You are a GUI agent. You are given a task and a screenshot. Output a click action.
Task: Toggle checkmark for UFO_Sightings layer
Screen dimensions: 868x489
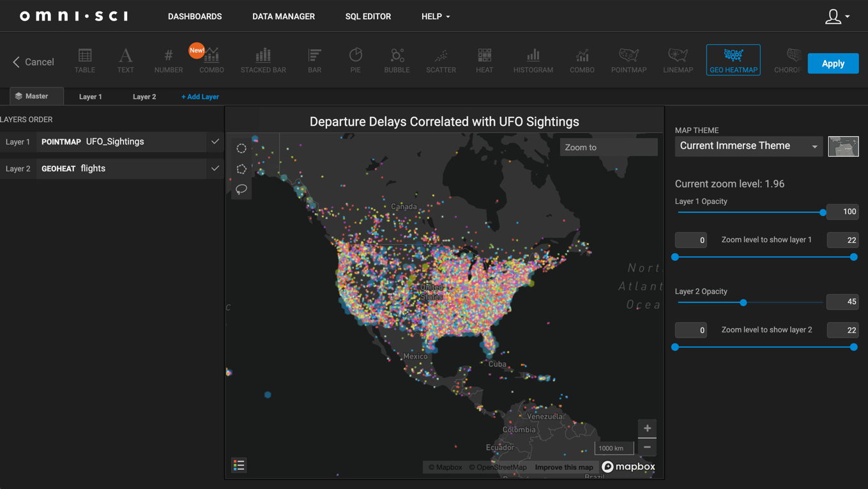[215, 142]
